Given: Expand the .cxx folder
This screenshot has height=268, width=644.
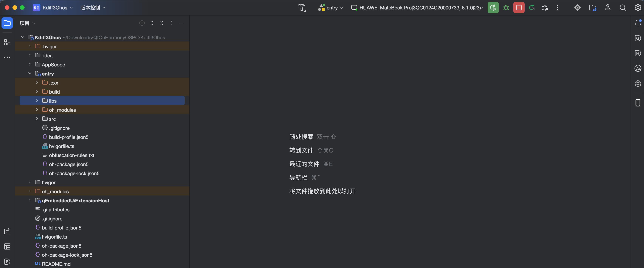Looking at the screenshot, I should point(37,82).
